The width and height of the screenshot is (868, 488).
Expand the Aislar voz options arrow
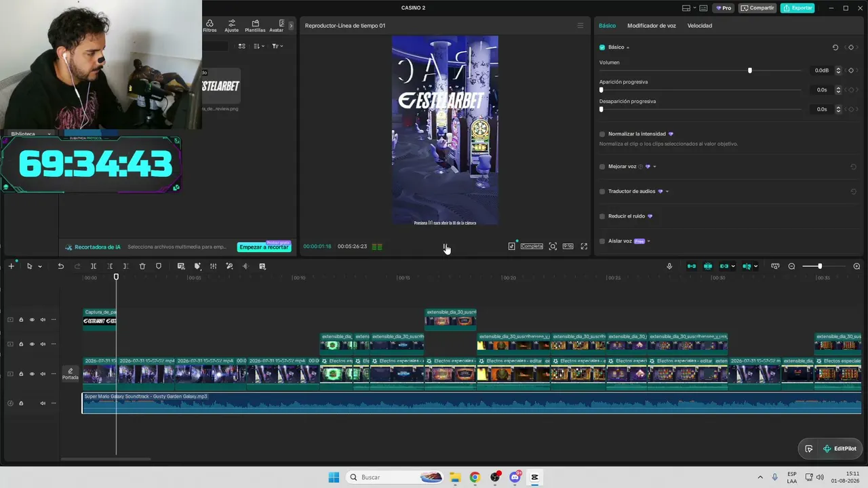point(649,241)
